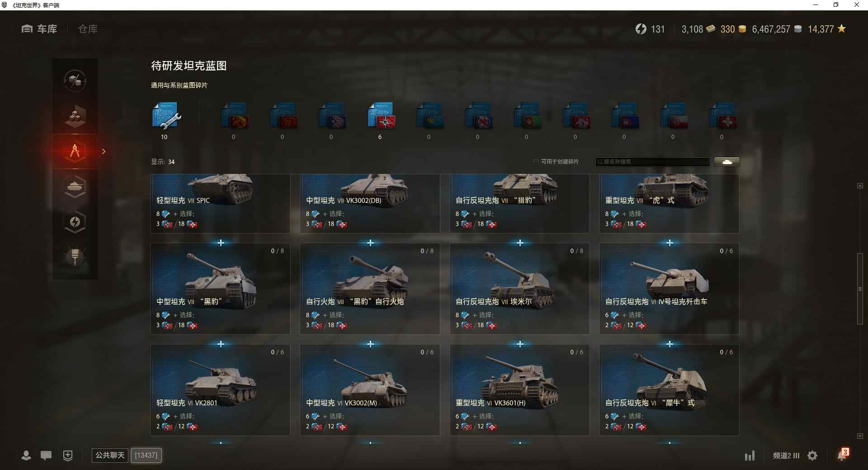This screenshot has height=470, width=868.
Task: Expand the sidebar chevron arrow
Action: (104, 151)
